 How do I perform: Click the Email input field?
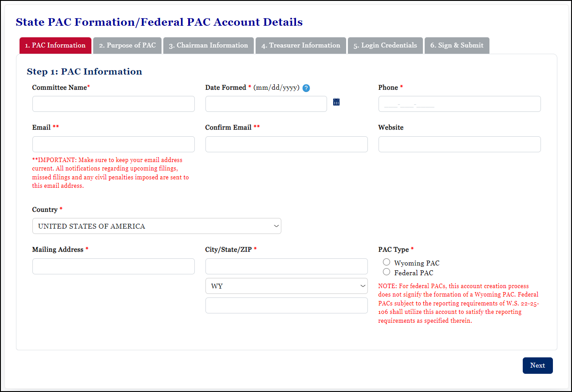[x=113, y=144]
